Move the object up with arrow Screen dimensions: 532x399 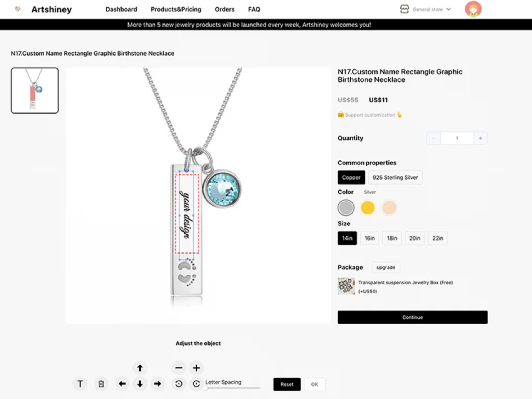coord(140,368)
